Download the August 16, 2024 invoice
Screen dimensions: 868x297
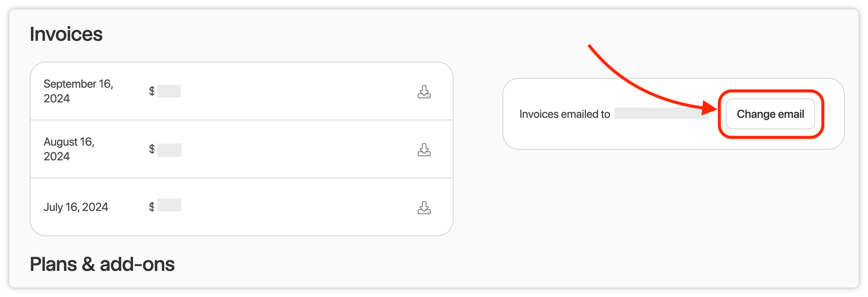(x=424, y=150)
